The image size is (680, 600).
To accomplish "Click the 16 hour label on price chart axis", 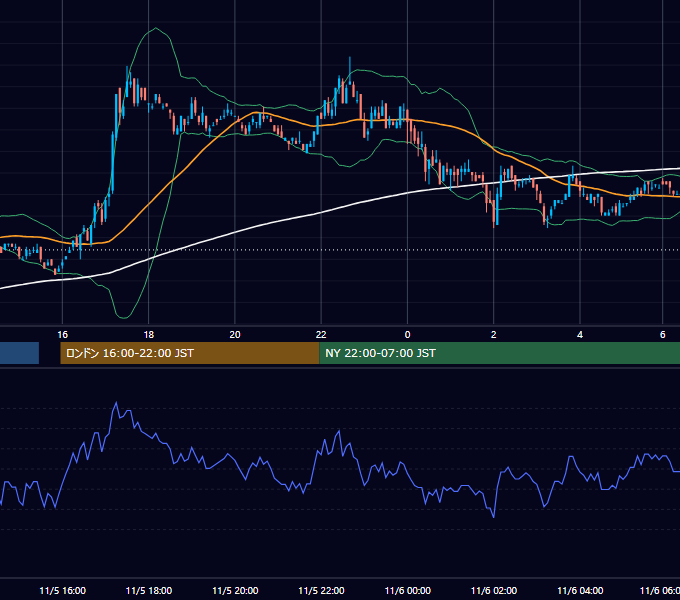I will 62,335.
